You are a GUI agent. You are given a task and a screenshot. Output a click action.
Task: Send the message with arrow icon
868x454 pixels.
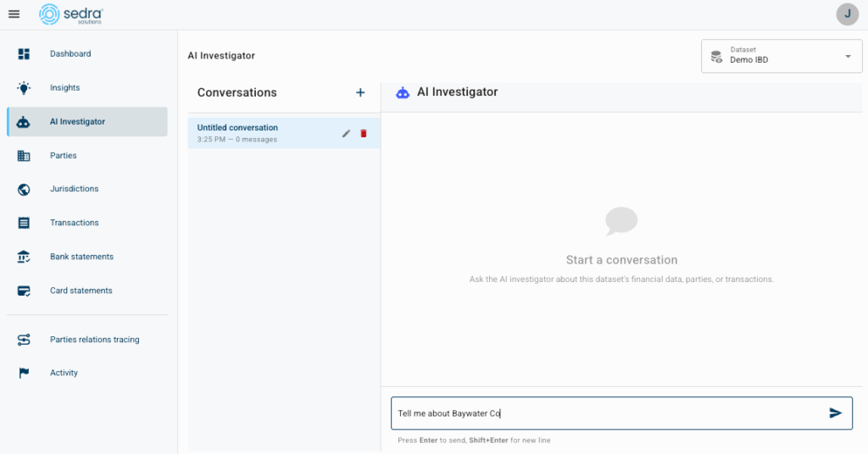pyautogui.click(x=835, y=413)
